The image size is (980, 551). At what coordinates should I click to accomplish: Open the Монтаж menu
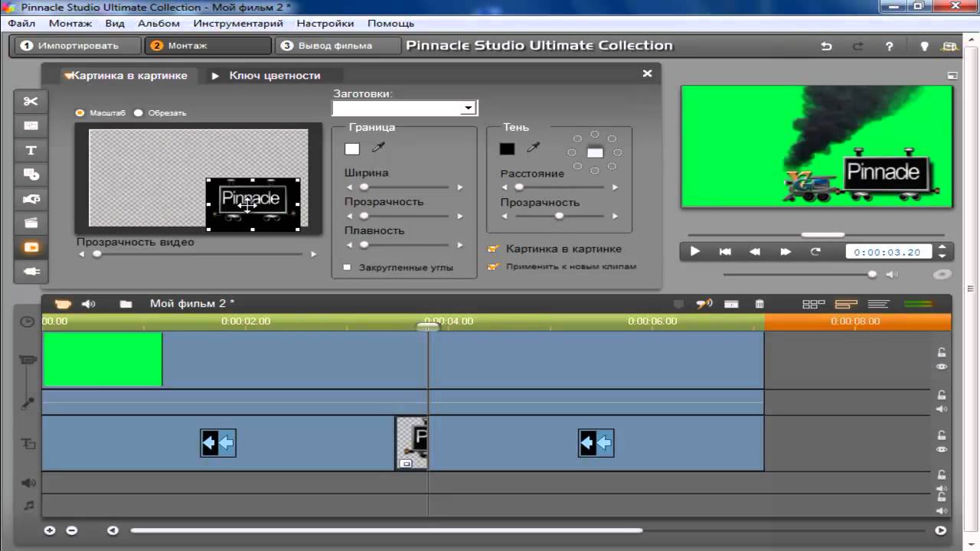[x=70, y=24]
